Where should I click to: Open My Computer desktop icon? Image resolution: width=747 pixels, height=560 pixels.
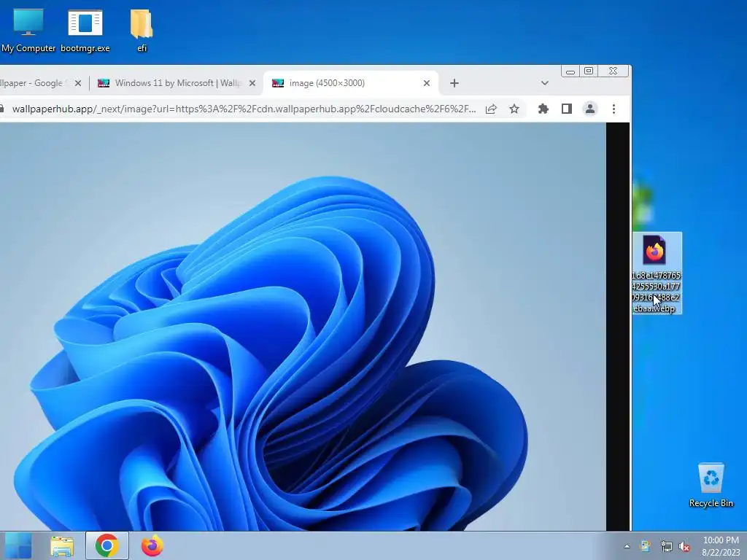28,30
